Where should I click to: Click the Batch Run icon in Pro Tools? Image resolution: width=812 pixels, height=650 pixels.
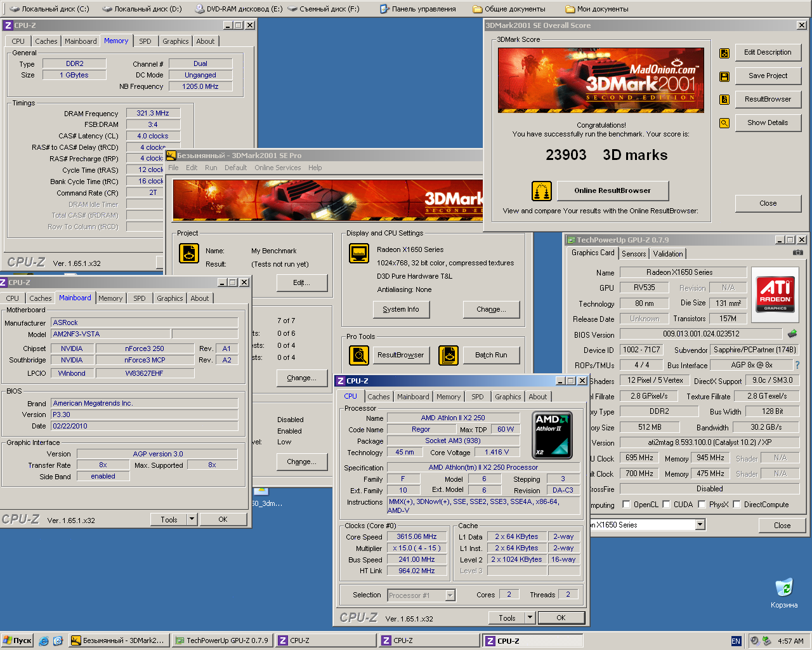449,355
